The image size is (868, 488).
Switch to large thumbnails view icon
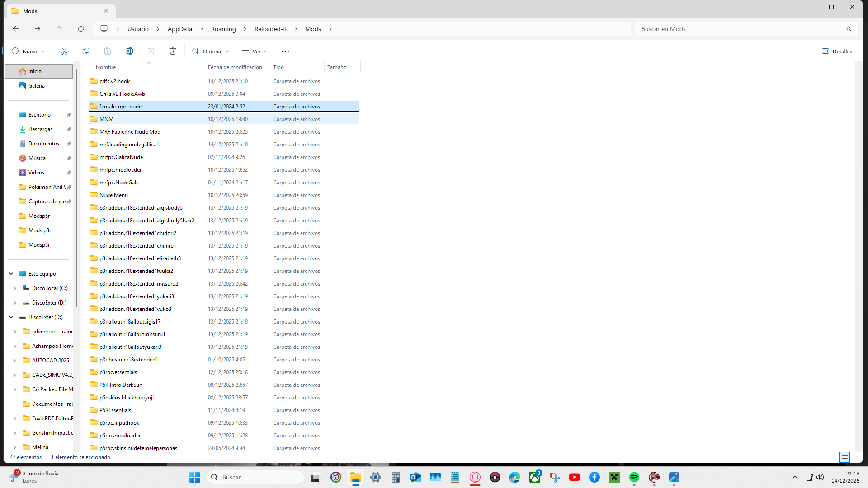[855, 457]
